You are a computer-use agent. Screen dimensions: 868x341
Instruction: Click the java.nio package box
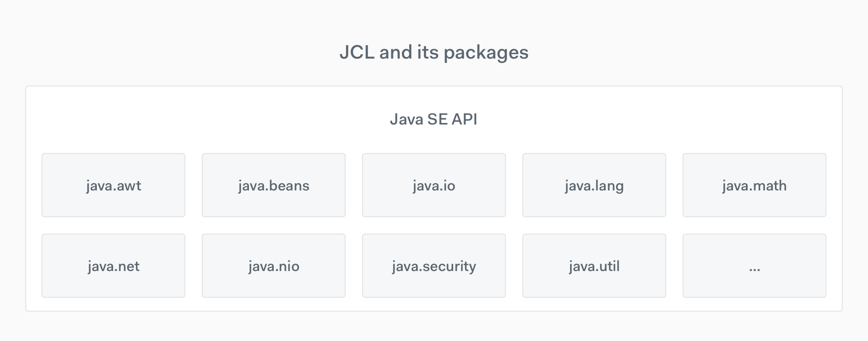point(274,266)
